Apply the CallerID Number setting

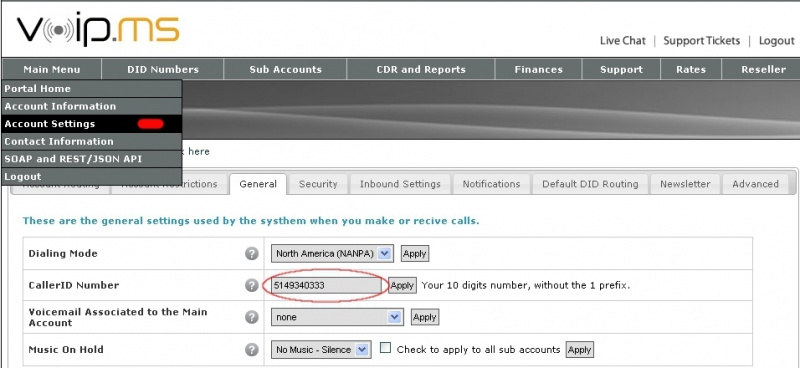point(402,285)
